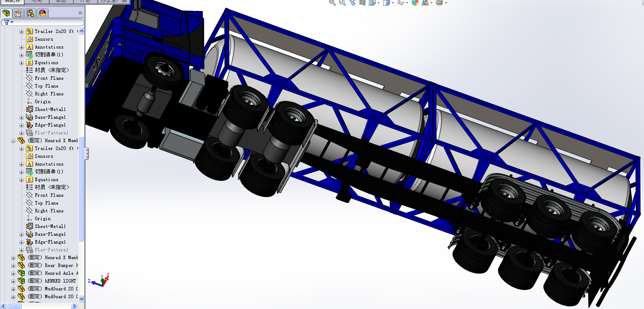
Task: Click the View Orientation cube icon
Action: [x=372, y=3]
